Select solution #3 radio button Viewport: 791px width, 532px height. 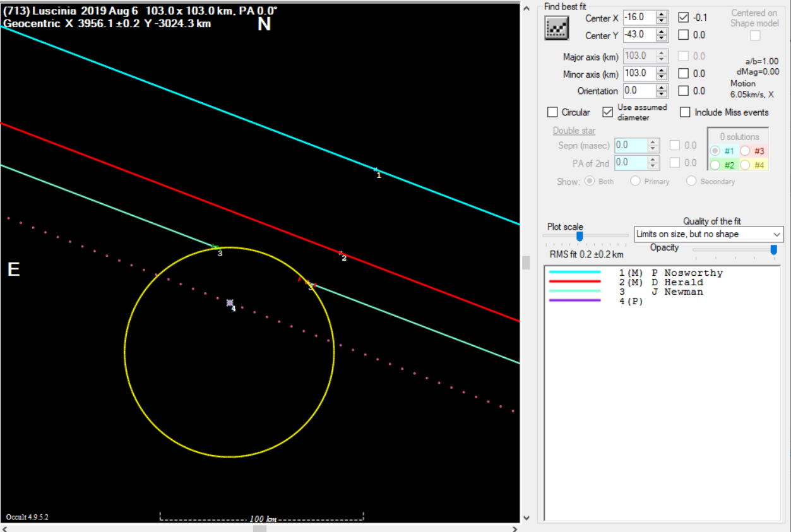(745, 151)
